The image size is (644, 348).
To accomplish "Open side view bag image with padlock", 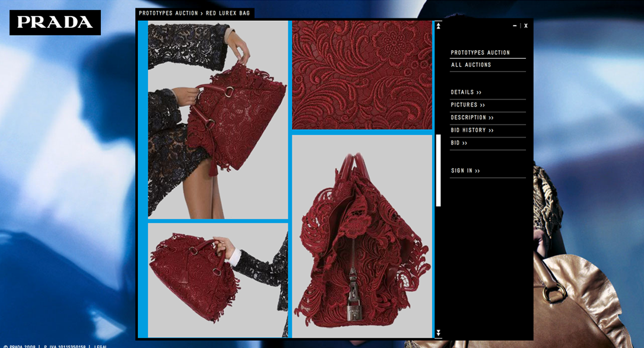I will [362, 237].
